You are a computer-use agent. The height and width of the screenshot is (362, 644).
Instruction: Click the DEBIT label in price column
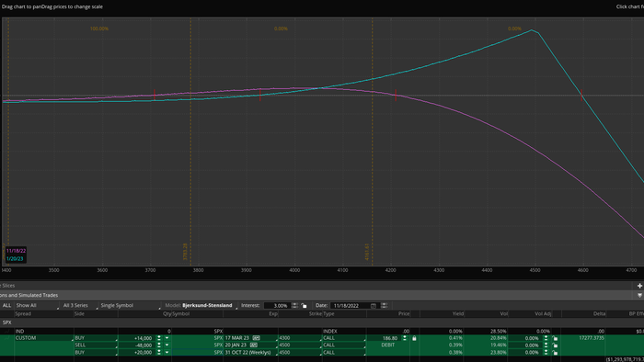coord(387,345)
